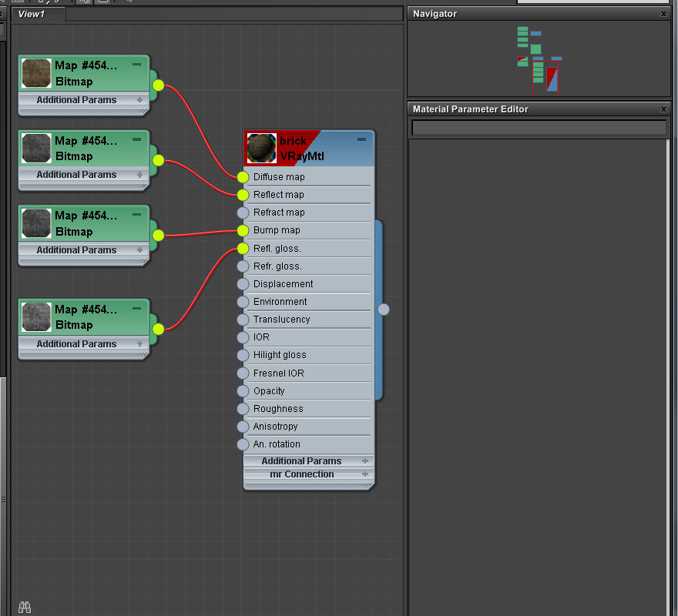Click the Bump map input socket
Screen dimensions: 678x616
243,230
